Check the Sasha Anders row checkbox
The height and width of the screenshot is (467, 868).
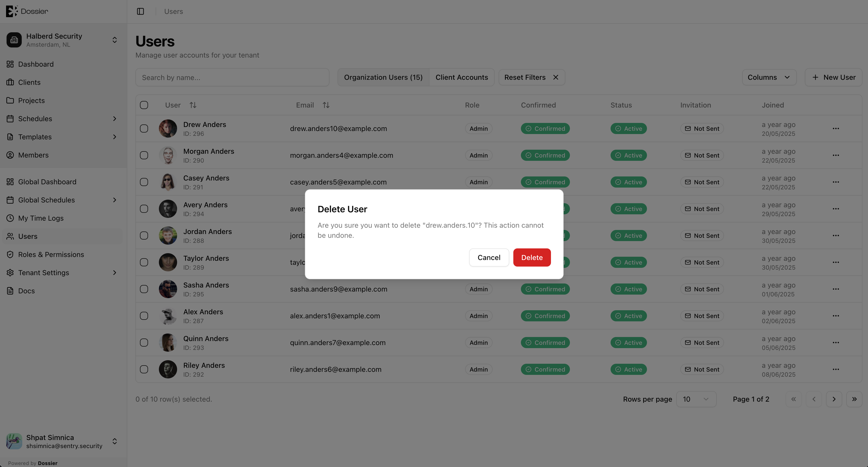(x=144, y=289)
